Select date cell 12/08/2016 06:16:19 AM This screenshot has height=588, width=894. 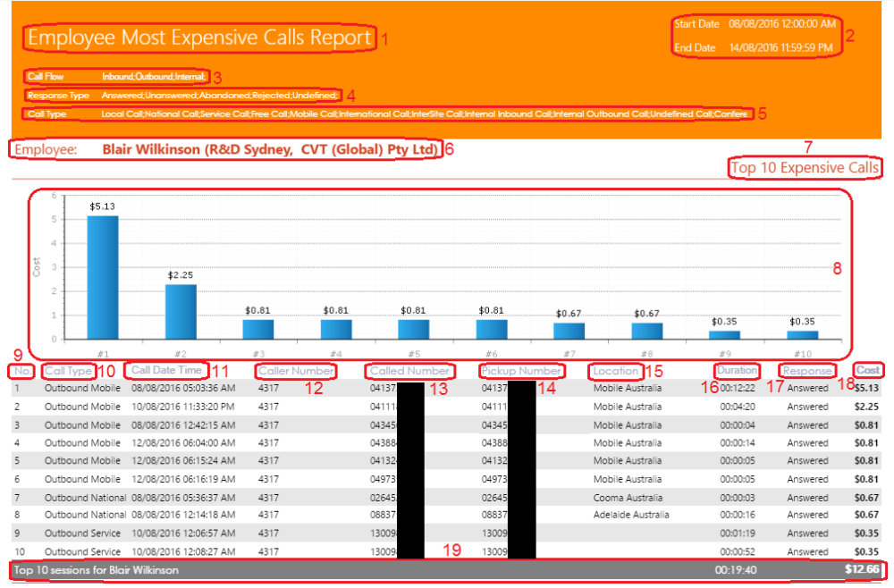coord(183,479)
